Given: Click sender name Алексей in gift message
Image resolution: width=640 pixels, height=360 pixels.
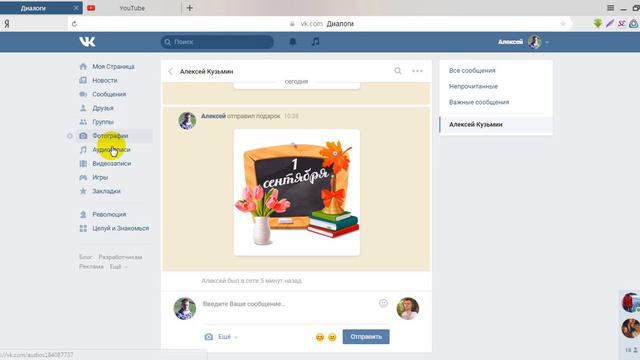Looking at the screenshot, I should (x=213, y=116).
